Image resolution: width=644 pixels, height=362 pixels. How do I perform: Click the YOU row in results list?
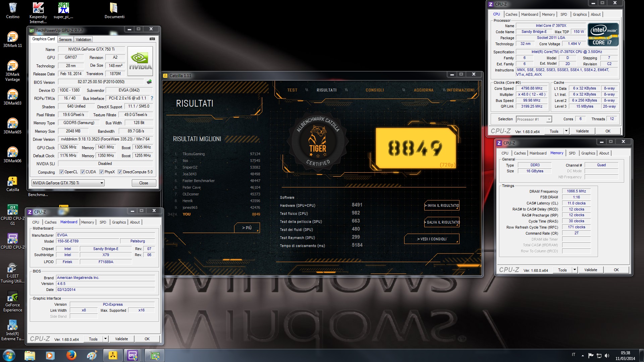pyautogui.click(x=214, y=214)
